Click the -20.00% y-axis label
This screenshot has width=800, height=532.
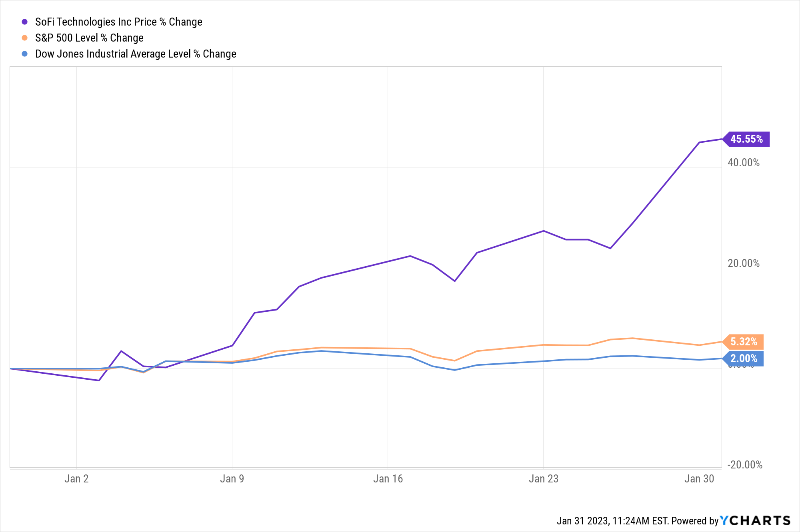coord(744,465)
